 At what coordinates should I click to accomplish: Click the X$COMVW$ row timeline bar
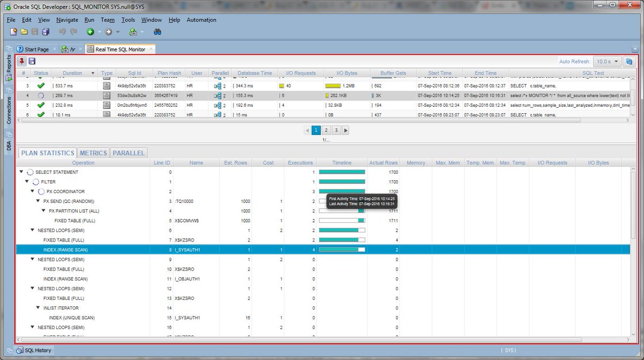[342, 221]
